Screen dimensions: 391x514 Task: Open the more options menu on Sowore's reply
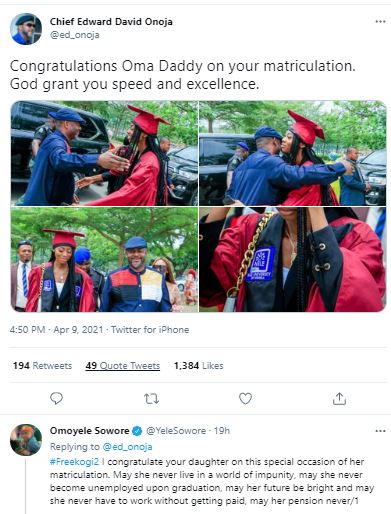click(380, 431)
